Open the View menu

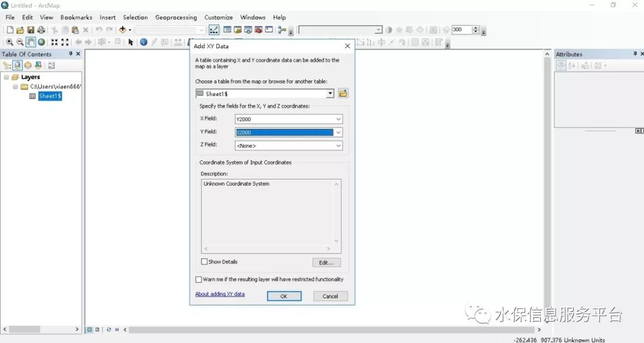pos(47,17)
